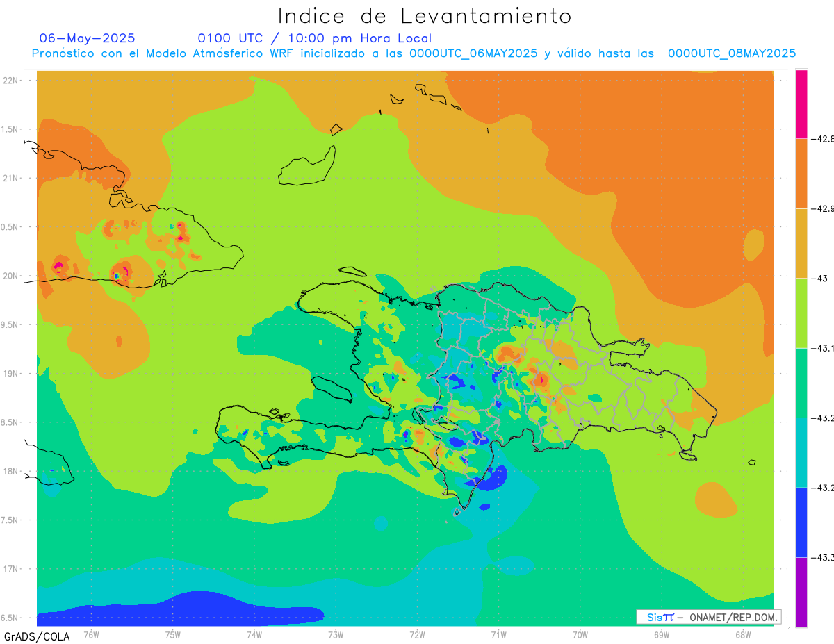Click the "18N" latitude label
834x644 pixels.
coord(11,471)
